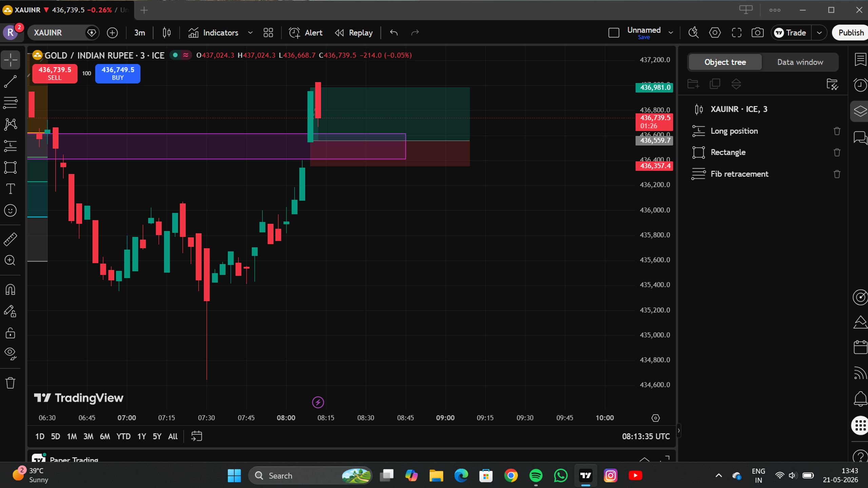Screen dimensions: 868x488
Task: Open the long position forecasting tools
Action: (11, 146)
